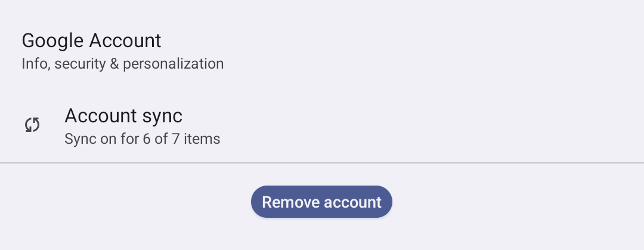
Task: Click the circular sync arrows icon
Action: click(x=32, y=125)
